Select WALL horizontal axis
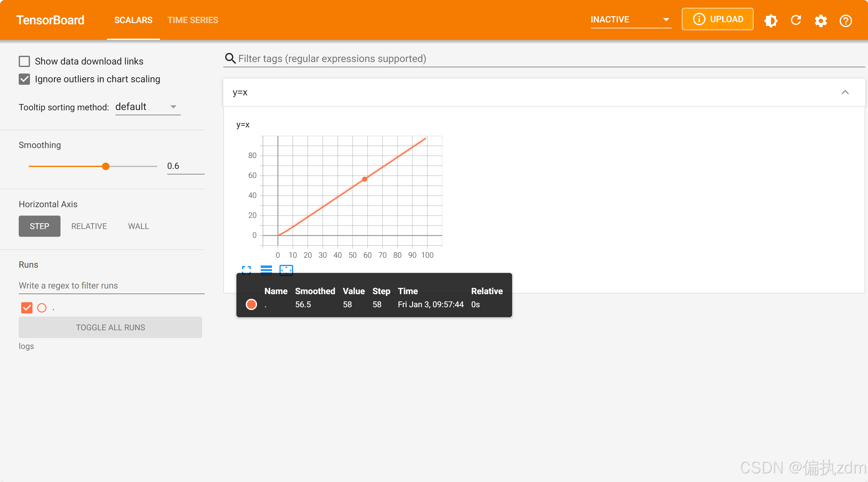The height and width of the screenshot is (482, 868). [138, 226]
